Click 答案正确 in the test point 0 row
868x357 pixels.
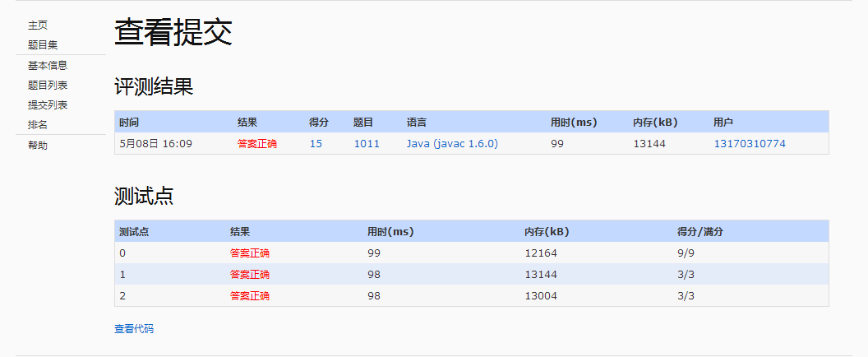click(250, 253)
